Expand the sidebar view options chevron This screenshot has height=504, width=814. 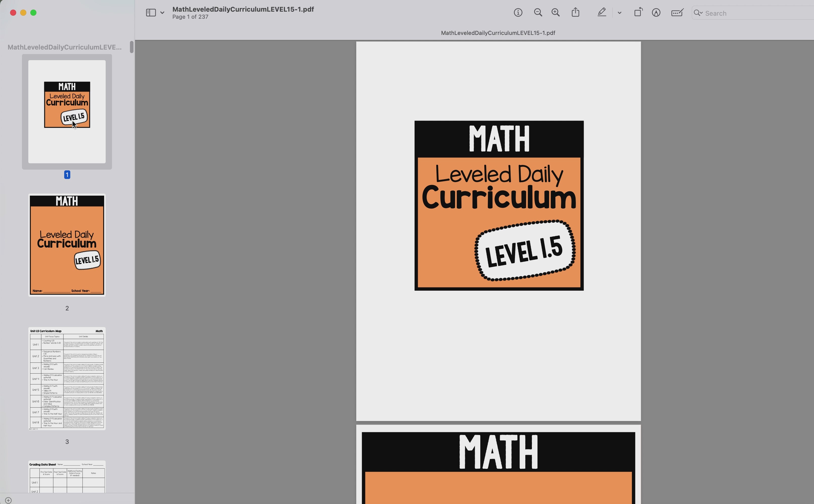point(162,13)
